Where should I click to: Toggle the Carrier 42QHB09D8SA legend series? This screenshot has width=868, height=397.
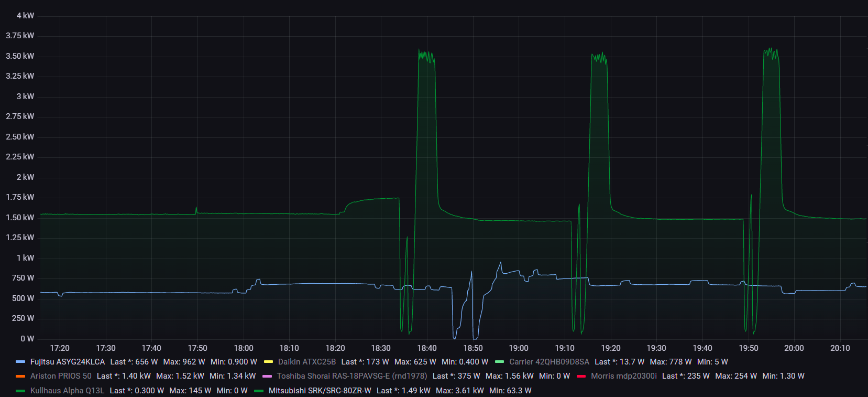[x=549, y=362]
